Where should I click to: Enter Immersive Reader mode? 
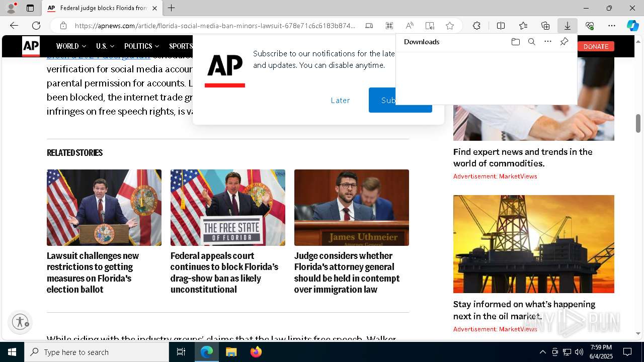pos(430,26)
